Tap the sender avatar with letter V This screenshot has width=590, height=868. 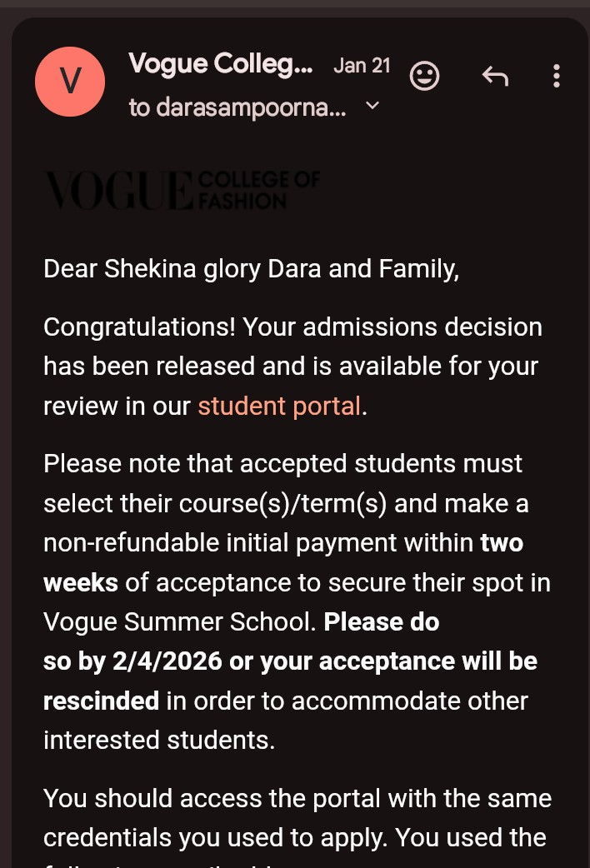coord(70,82)
